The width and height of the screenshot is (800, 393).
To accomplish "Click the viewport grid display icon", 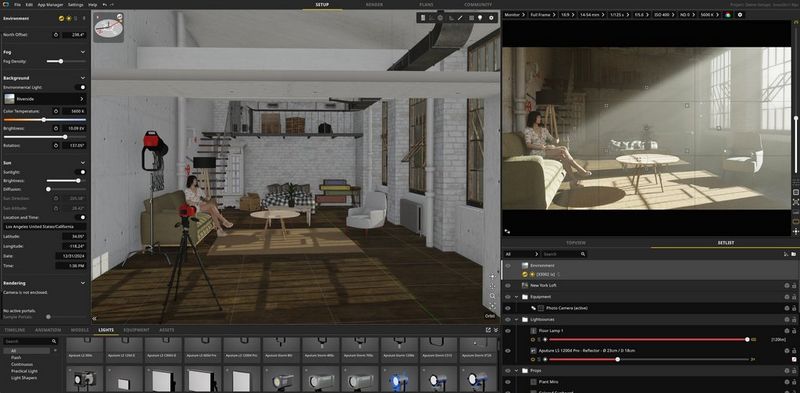I will coord(471,18).
